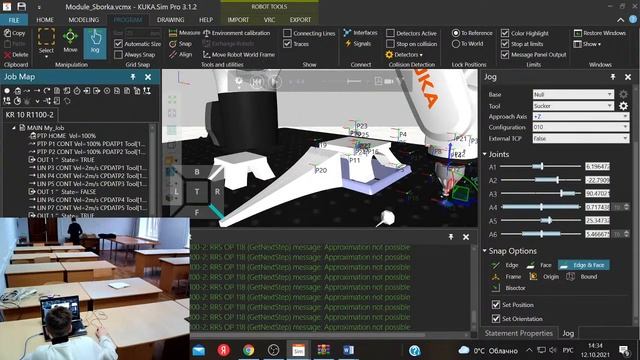Select Face snap option
This screenshot has width=640, height=360.
coord(539,265)
